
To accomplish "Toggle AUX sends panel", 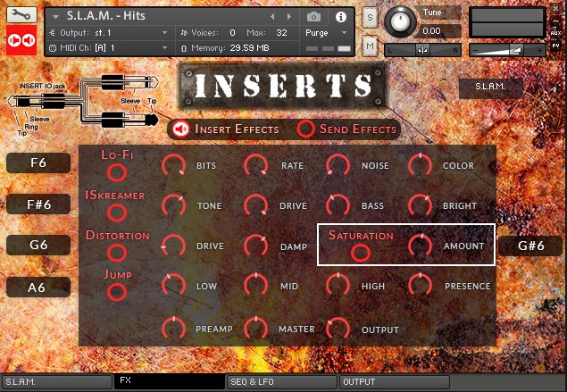I will (x=555, y=33).
